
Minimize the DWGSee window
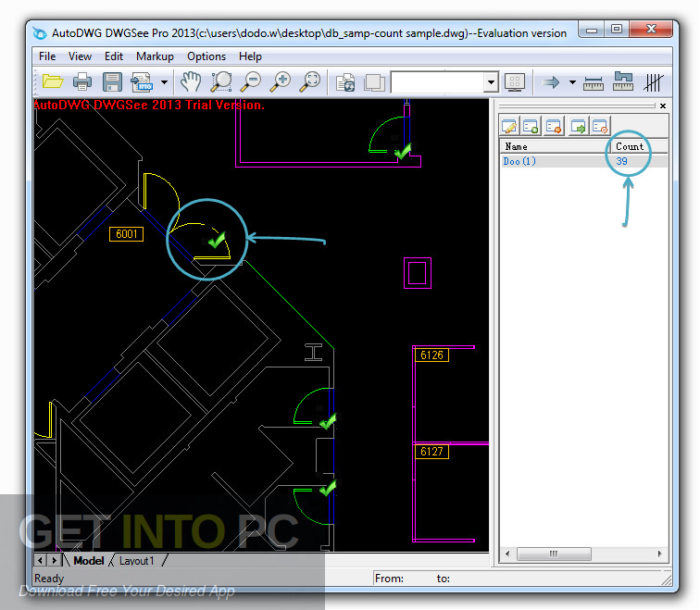click(592, 30)
